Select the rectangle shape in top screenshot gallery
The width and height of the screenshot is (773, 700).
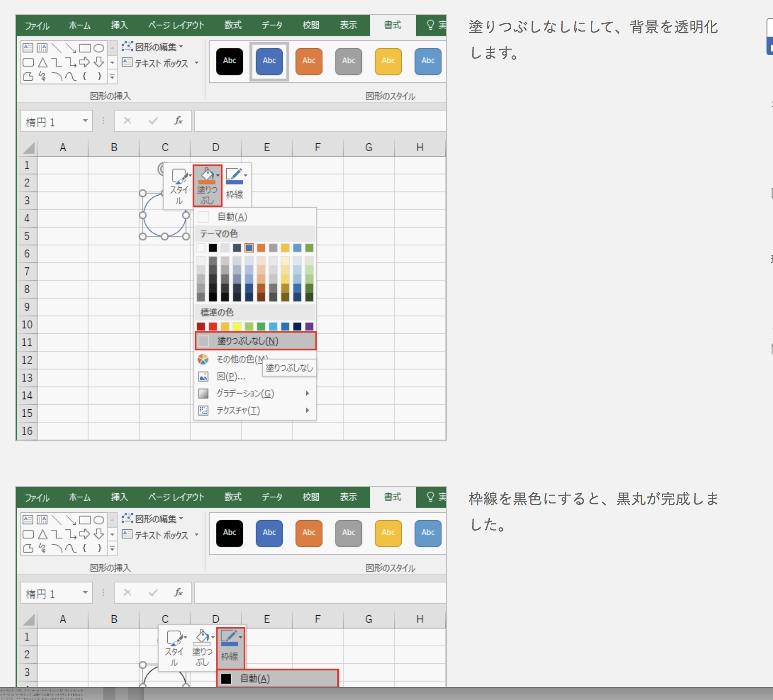tap(85, 48)
